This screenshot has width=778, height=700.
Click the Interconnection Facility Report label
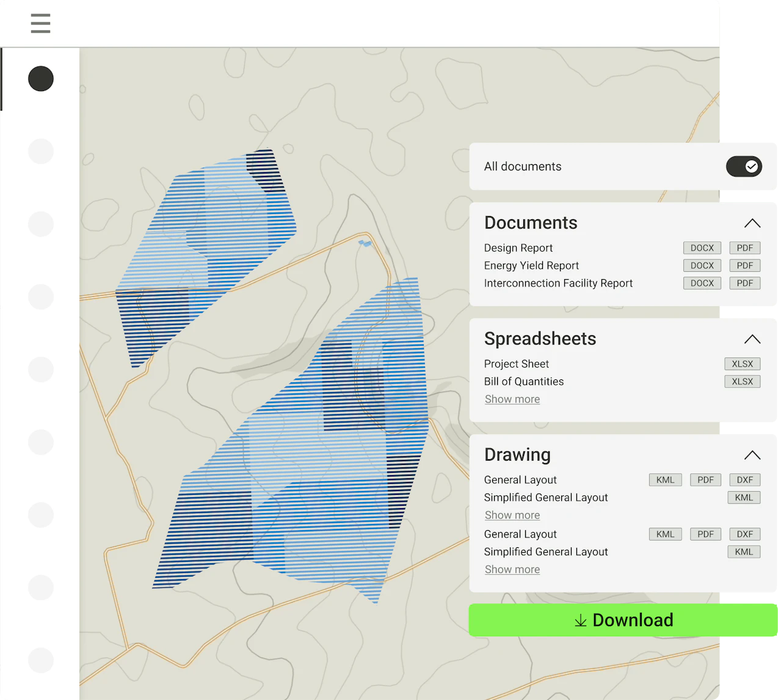point(558,283)
